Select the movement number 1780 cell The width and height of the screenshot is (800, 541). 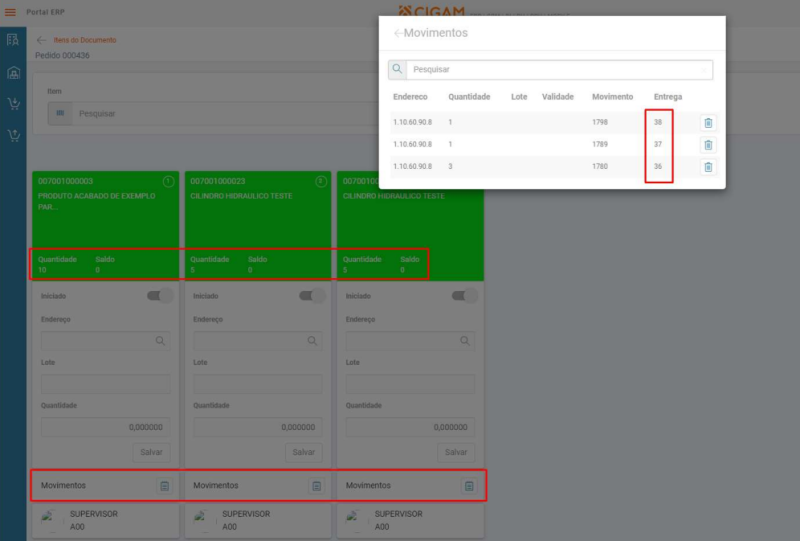click(x=600, y=166)
